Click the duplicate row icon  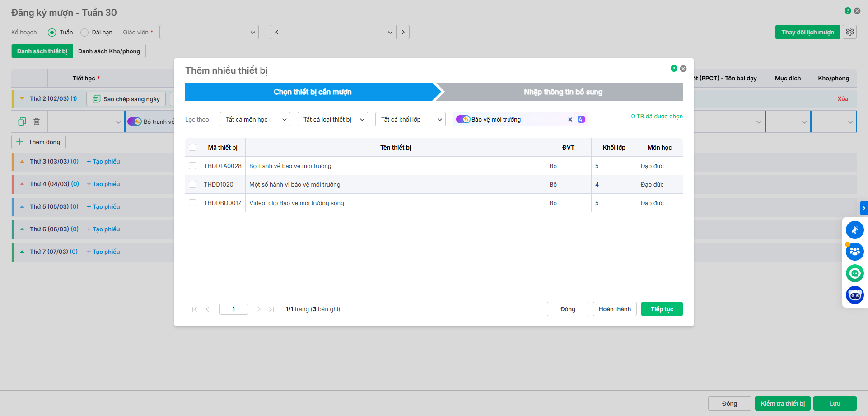[22, 122]
